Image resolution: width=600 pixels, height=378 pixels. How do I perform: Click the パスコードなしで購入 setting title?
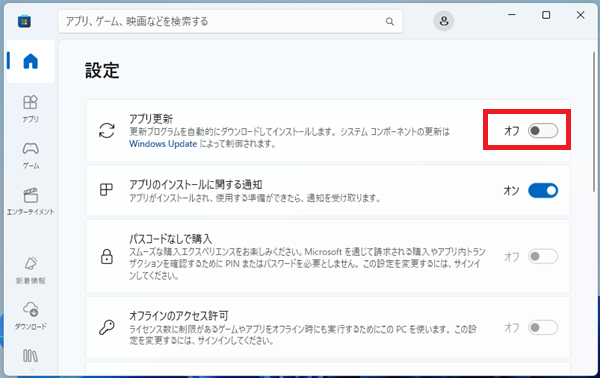[170, 239]
